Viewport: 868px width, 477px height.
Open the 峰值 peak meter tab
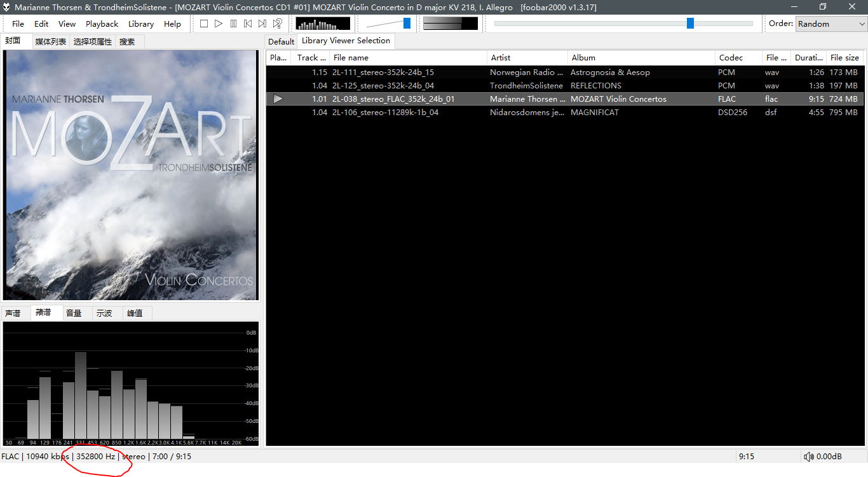click(135, 313)
